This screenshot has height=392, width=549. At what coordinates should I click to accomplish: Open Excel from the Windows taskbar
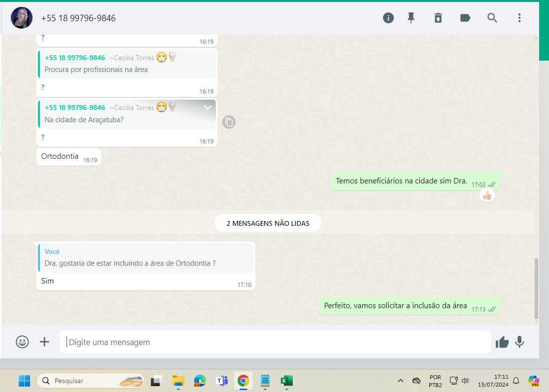point(287,381)
